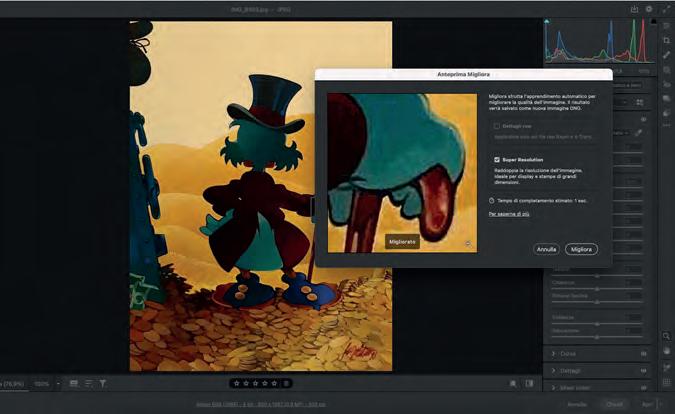675x414 pixels.
Task: Set rating with the fifth star
Action: pyautogui.click(x=274, y=383)
